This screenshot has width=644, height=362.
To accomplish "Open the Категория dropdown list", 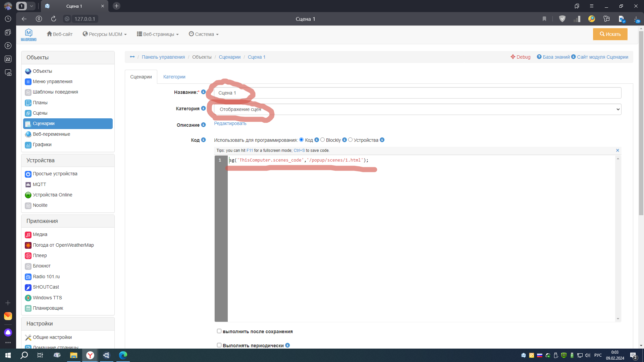I will click(417, 109).
